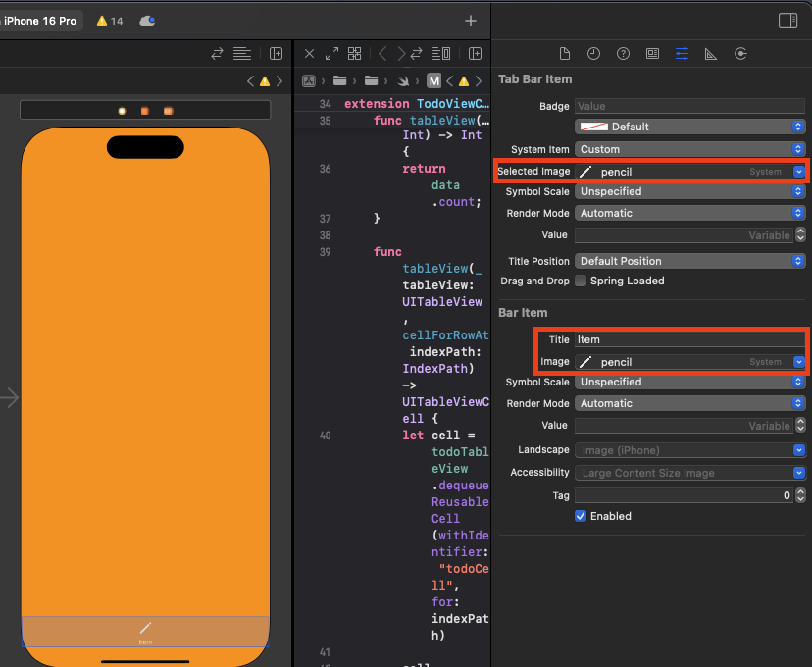Click the project icon in the jump bar

309,80
